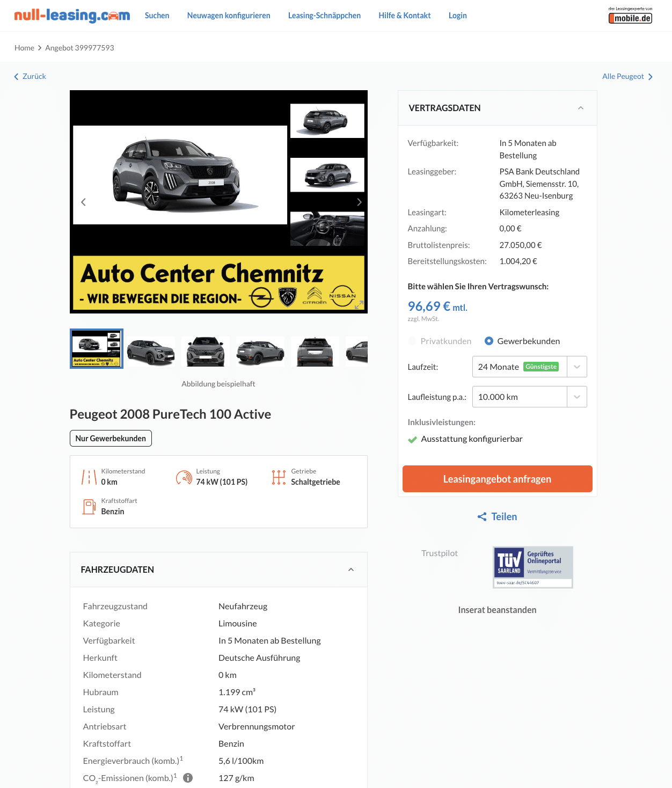672x788 pixels.
Task: Collapse the Vertragsdaten section
Action: [x=581, y=108]
